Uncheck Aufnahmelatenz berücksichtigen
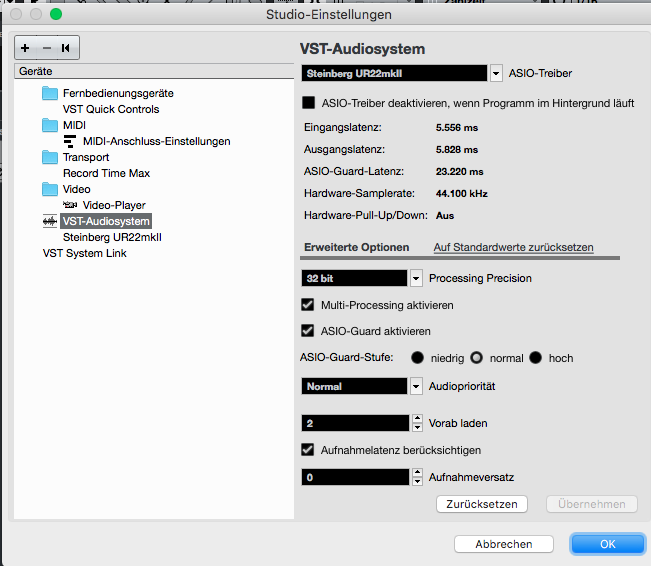The width and height of the screenshot is (651, 566). coord(308,450)
